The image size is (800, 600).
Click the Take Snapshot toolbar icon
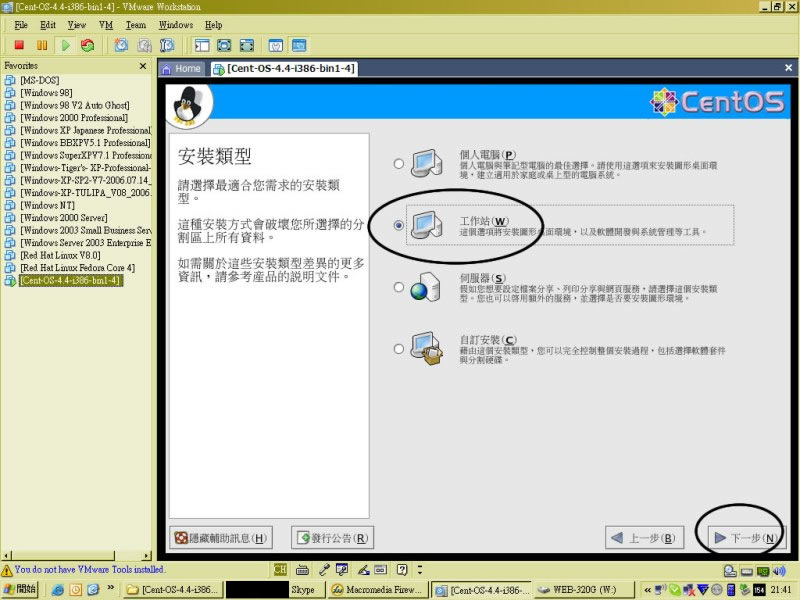(x=121, y=45)
